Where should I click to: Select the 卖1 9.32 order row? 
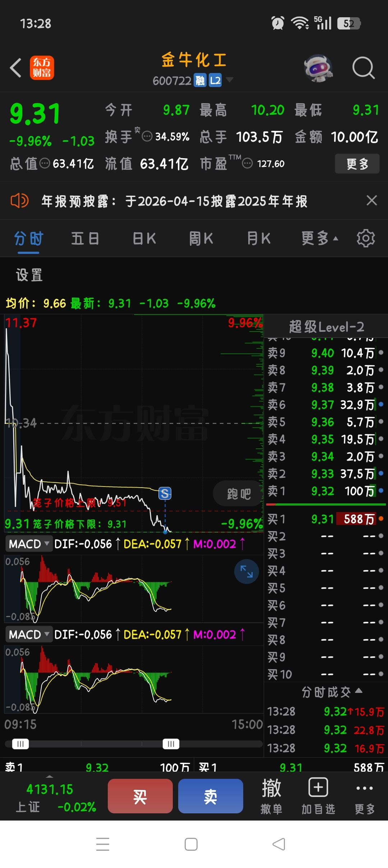(325, 491)
